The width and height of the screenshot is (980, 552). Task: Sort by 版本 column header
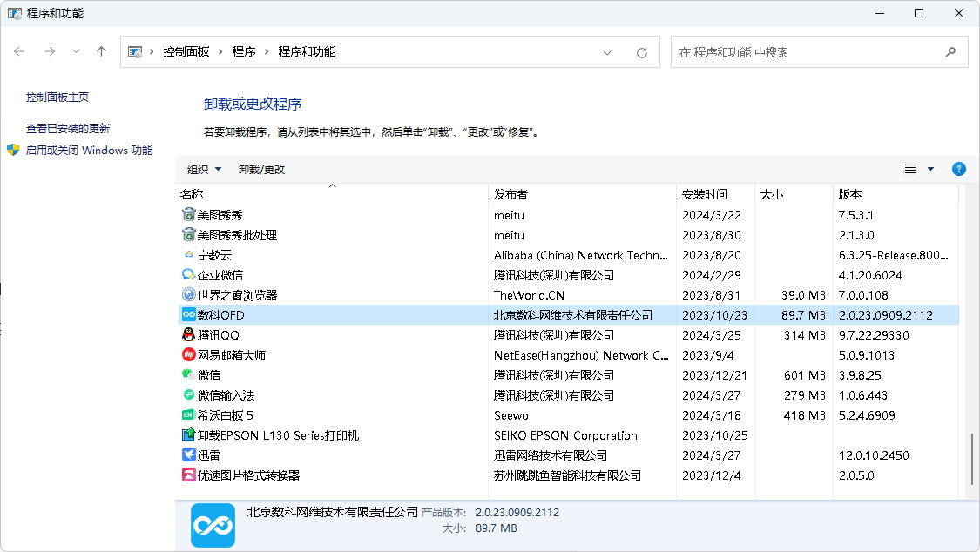tap(896, 194)
